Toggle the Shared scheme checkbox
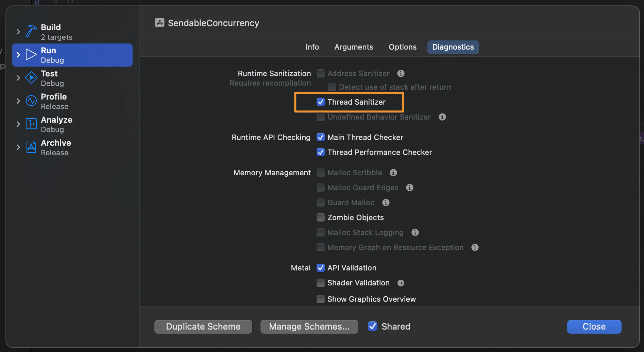Viewport: 644px width, 352px height. pyautogui.click(x=373, y=327)
